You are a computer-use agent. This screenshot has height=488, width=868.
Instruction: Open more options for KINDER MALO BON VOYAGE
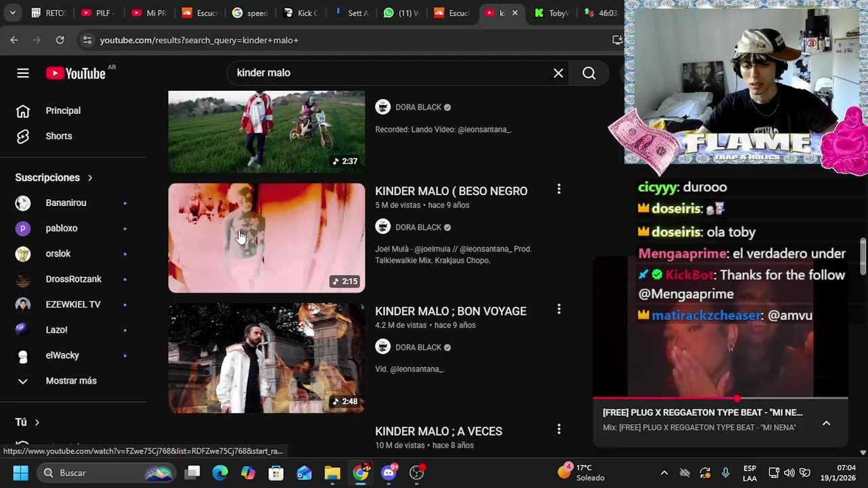[x=559, y=309]
